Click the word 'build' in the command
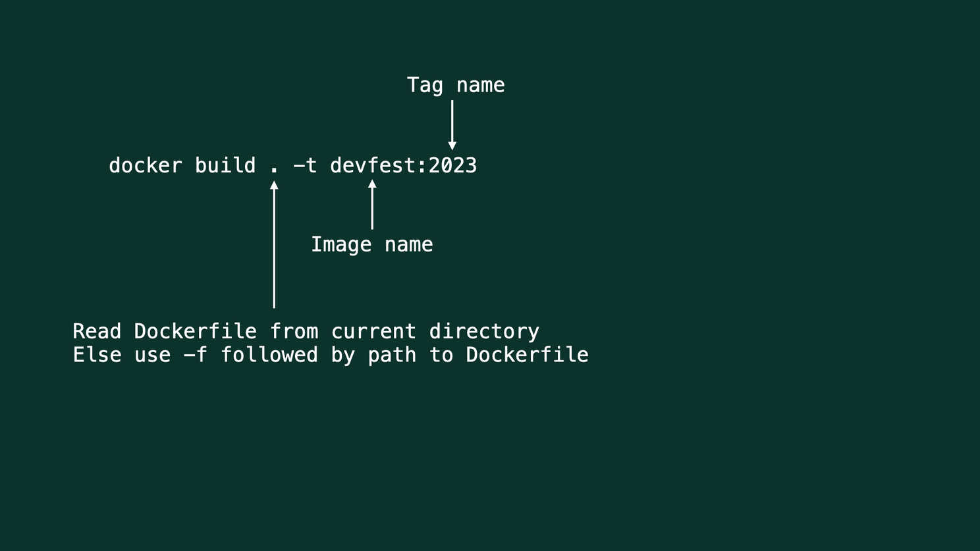The image size is (980, 551). (x=225, y=165)
